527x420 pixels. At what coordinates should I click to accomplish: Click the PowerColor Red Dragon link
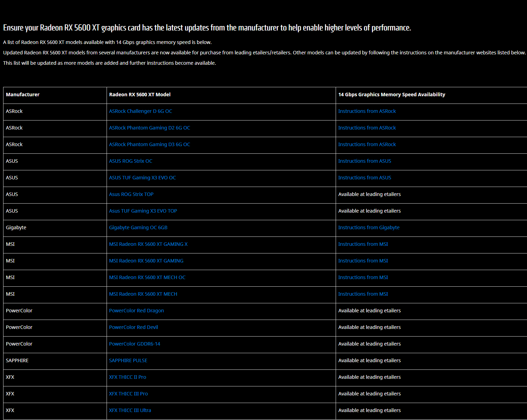pyautogui.click(x=136, y=311)
